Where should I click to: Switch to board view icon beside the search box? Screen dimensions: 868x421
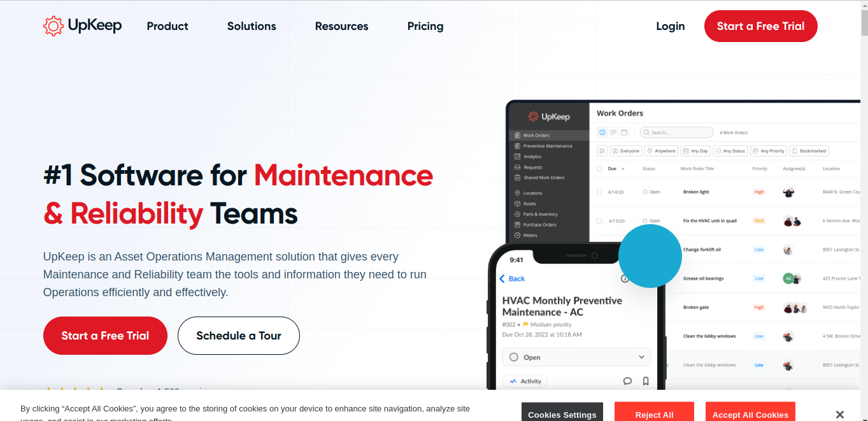click(613, 132)
